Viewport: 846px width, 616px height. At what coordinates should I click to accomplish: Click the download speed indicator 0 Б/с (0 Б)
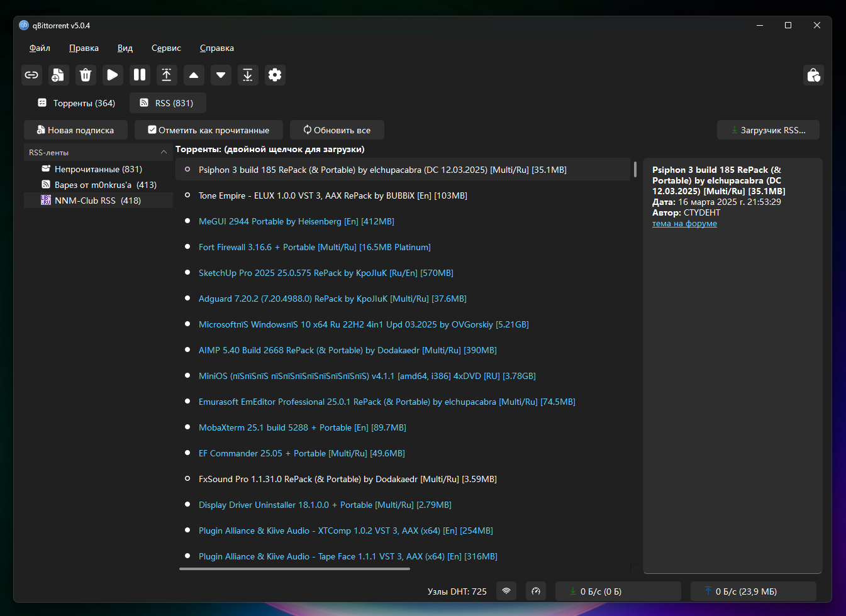pos(618,591)
